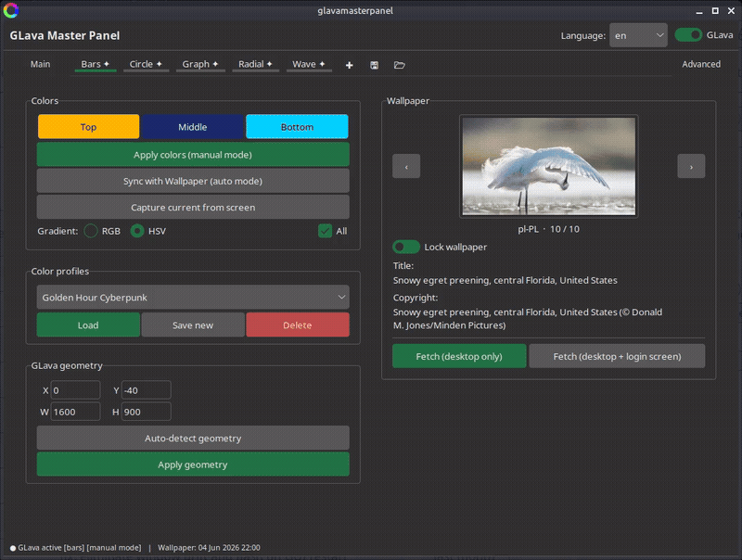Click Save new profile button
This screenshot has height=560, width=742.
193,325
